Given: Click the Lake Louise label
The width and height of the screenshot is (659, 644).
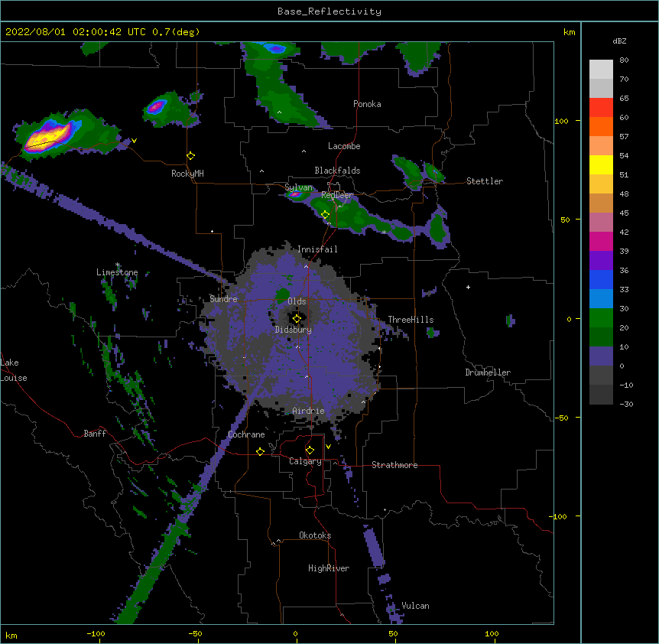Looking at the screenshot, I should click(x=13, y=370).
